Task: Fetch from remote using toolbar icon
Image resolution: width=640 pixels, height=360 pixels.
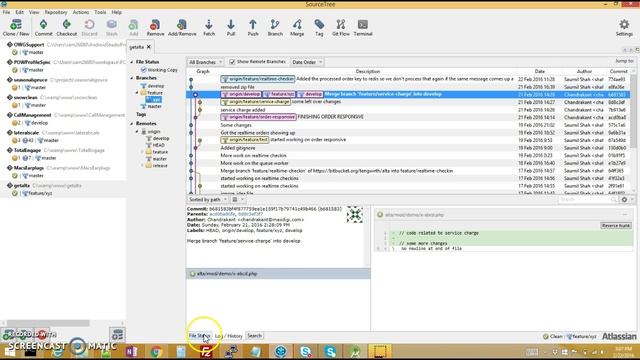Action: click(x=209, y=28)
